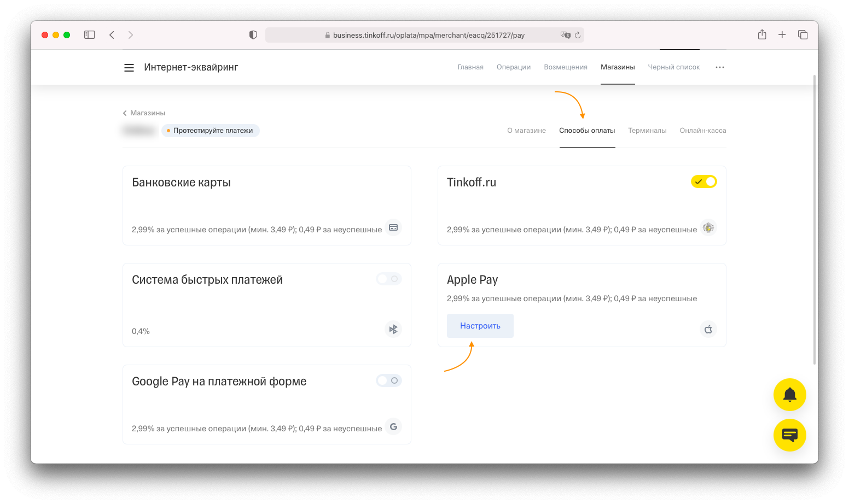The width and height of the screenshot is (849, 504).
Task: Click the lock icon in the address bar
Action: coord(328,35)
